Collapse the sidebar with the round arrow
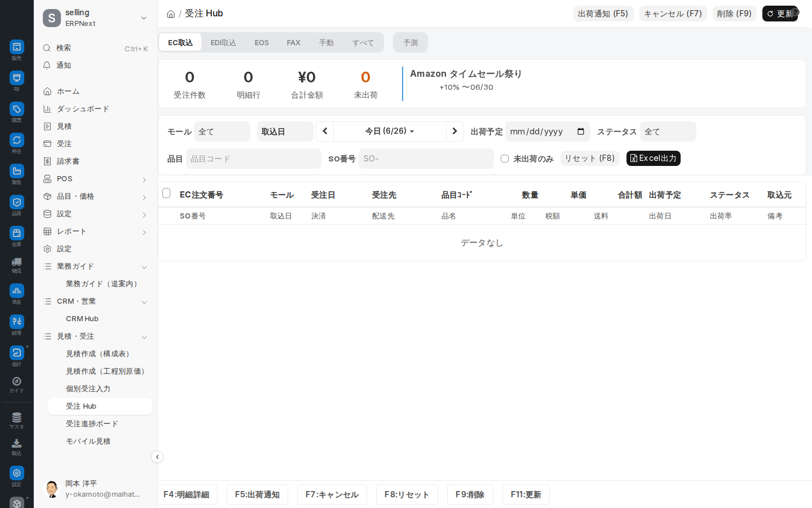The image size is (812, 508). coord(157,457)
